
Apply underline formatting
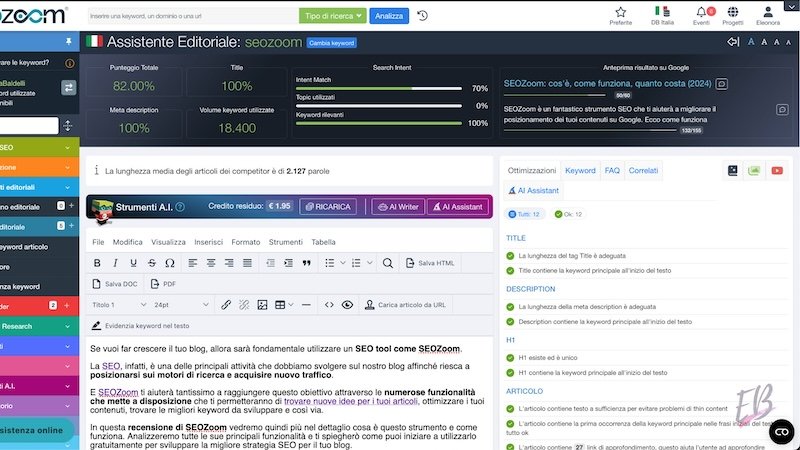tap(133, 263)
